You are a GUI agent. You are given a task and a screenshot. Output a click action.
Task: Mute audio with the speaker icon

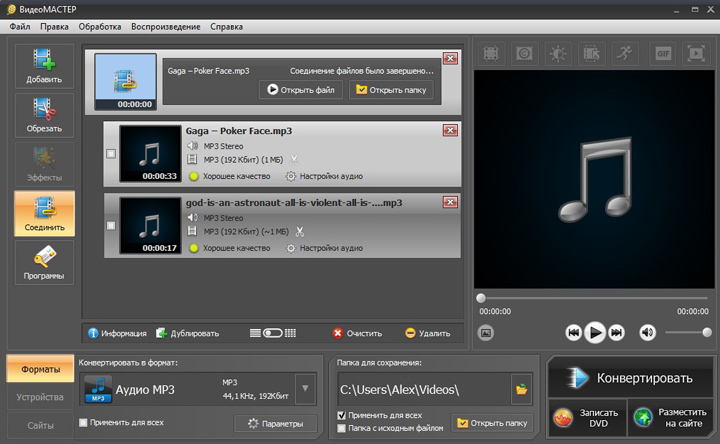[647, 332]
